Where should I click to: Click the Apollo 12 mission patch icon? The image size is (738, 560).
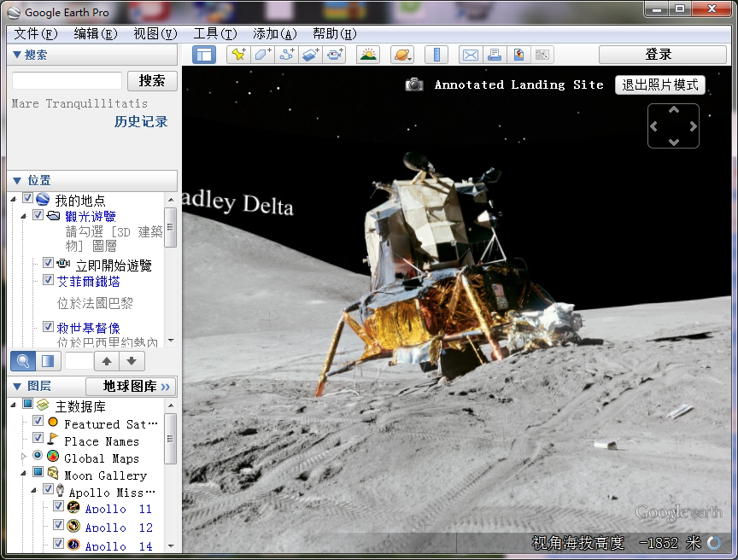(x=73, y=526)
